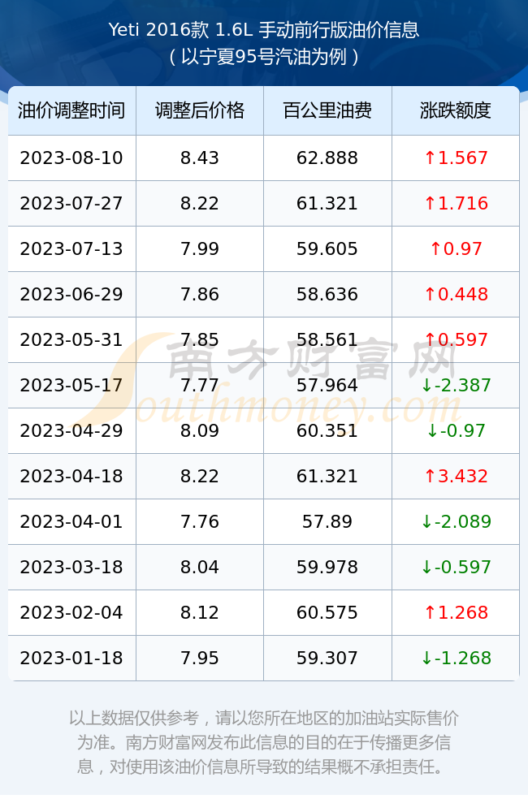
Task: Click the red up arrow beside 3.432
Action: [x=430, y=477]
